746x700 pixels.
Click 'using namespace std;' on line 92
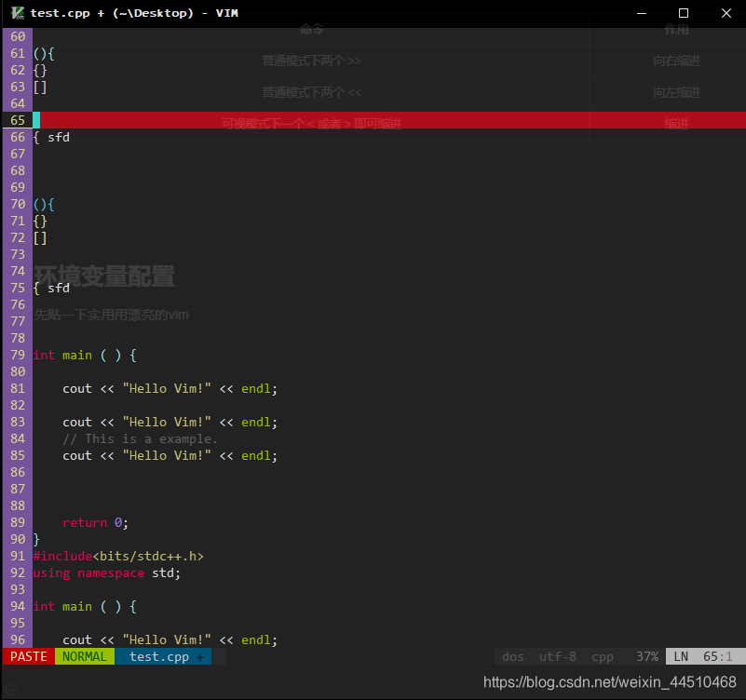click(107, 573)
